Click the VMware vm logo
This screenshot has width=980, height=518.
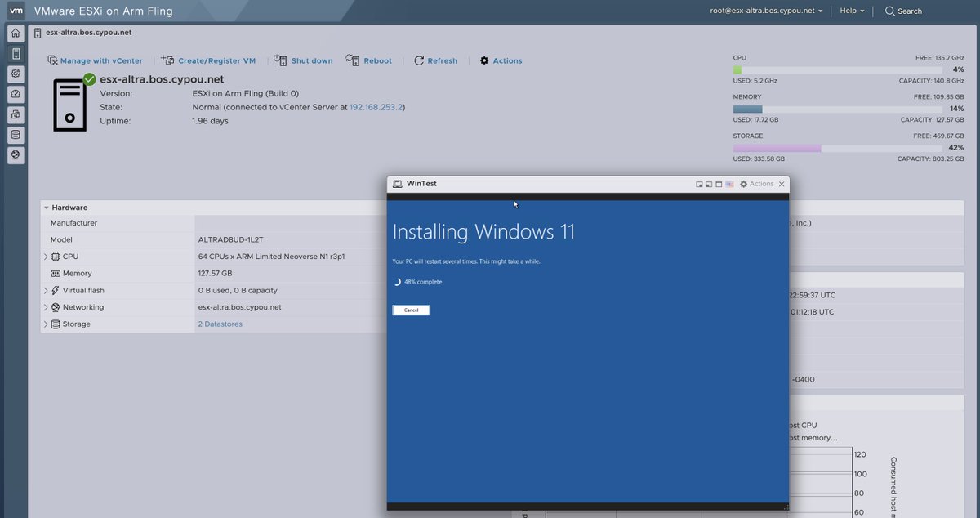coord(16,11)
